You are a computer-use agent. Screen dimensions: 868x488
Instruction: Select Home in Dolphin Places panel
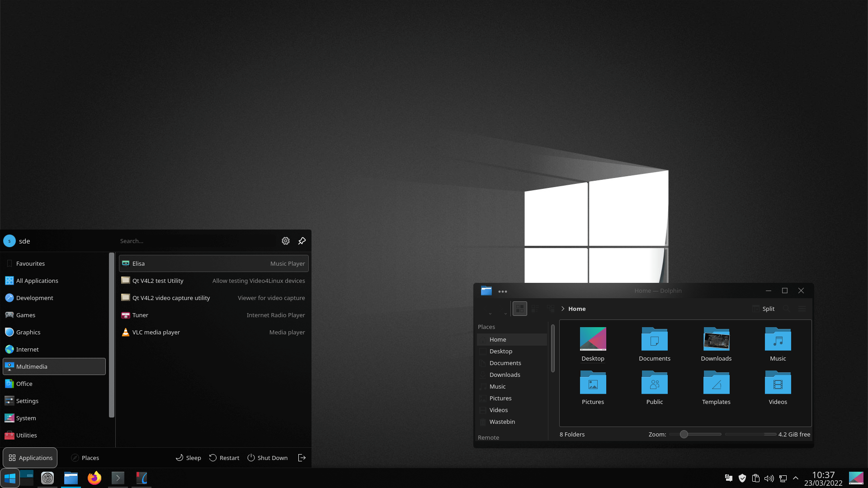click(x=512, y=339)
